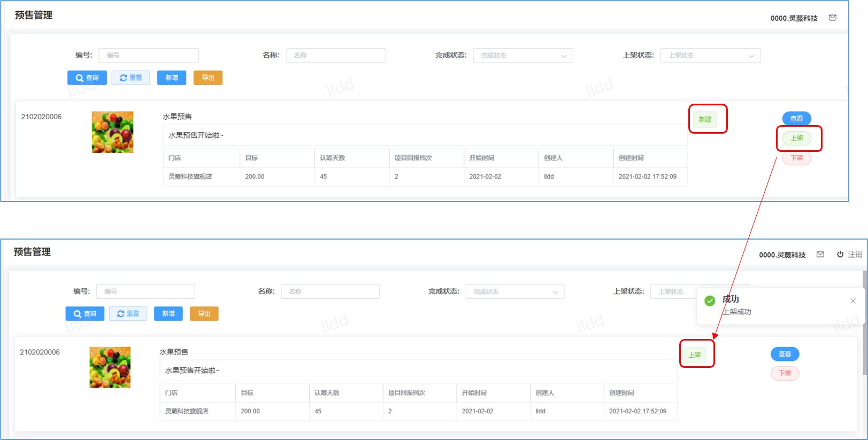Click user name 0000.灵蕨科技 in the lower screenshot
The height and width of the screenshot is (440, 868).
coord(782,255)
